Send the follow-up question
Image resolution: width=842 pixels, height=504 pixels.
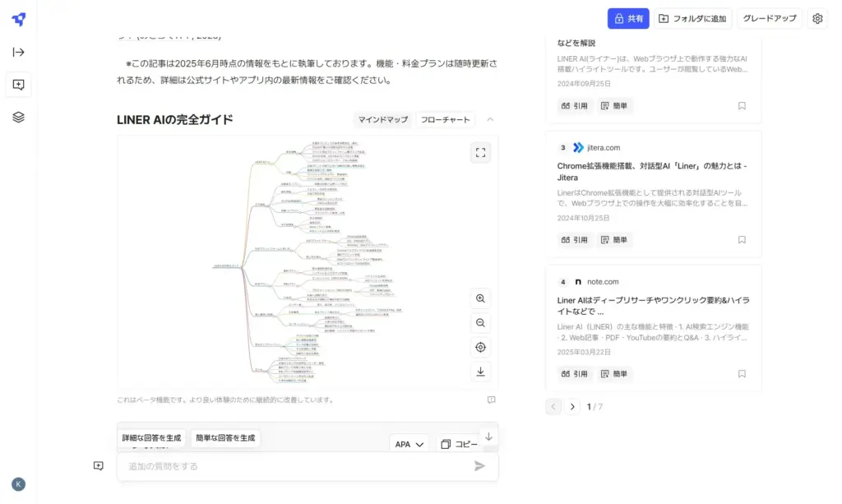[479, 466]
